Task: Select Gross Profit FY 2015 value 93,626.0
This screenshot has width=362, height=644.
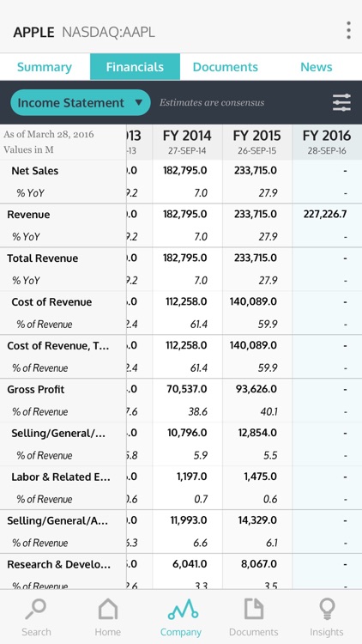Action: [256, 389]
